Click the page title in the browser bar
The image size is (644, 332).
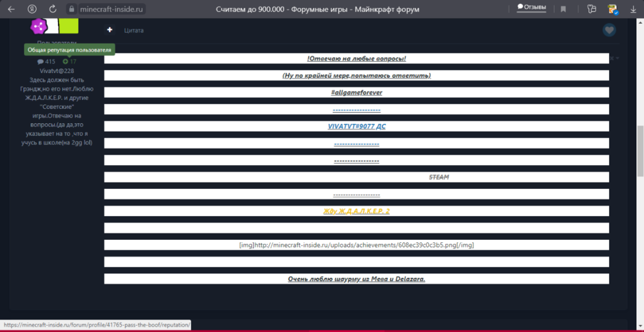(317, 9)
